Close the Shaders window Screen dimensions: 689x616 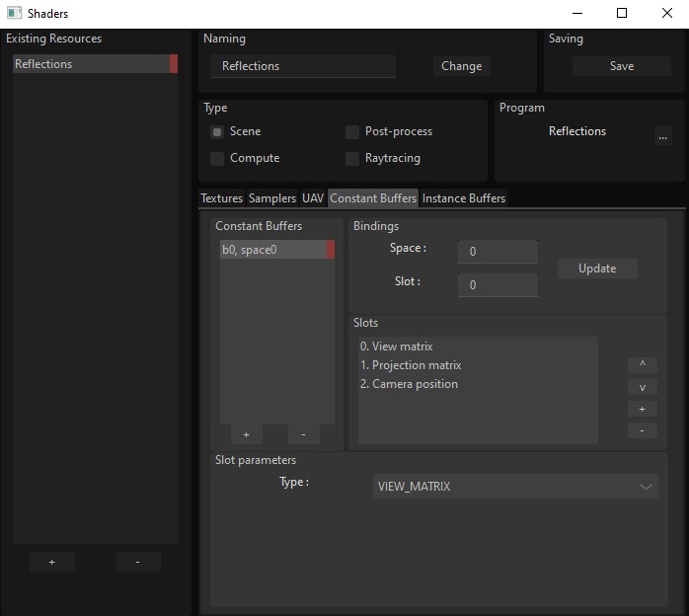point(666,13)
